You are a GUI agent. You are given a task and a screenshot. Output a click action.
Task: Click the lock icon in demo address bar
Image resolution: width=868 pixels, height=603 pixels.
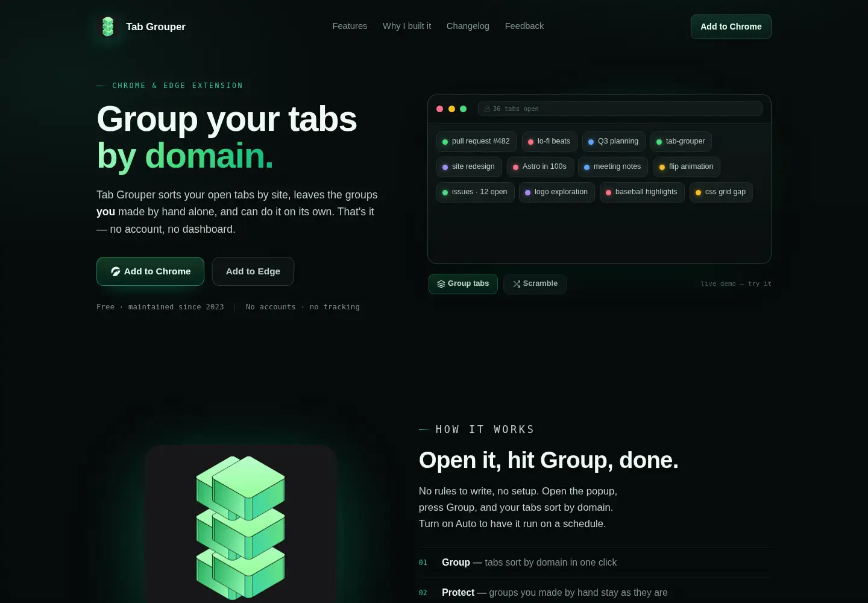(x=487, y=109)
